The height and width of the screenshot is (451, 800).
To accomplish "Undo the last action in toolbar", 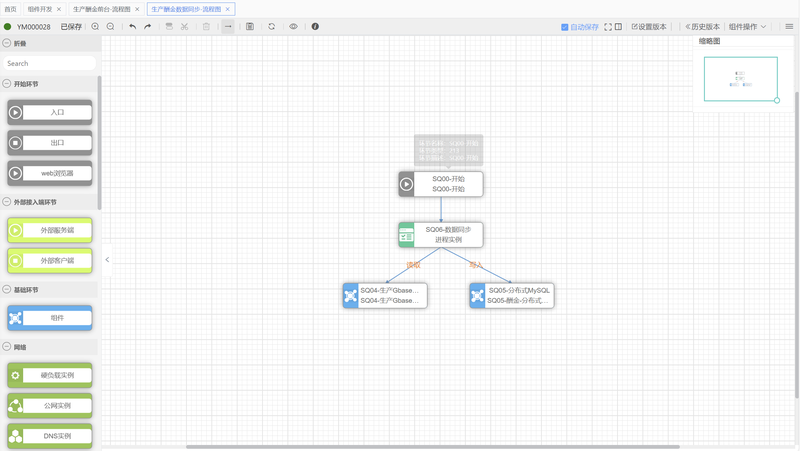I will [132, 27].
